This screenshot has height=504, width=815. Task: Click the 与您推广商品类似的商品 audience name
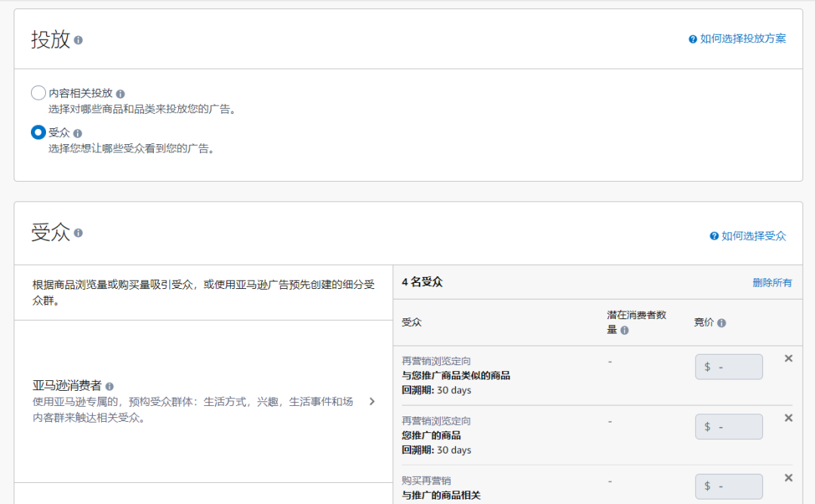tap(456, 376)
